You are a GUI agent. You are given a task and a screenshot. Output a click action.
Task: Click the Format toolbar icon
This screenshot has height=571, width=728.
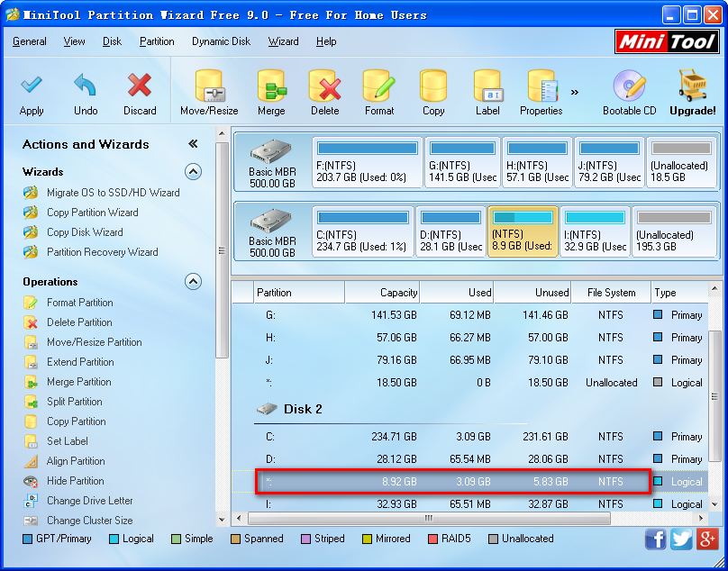pyautogui.click(x=378, y=86)
